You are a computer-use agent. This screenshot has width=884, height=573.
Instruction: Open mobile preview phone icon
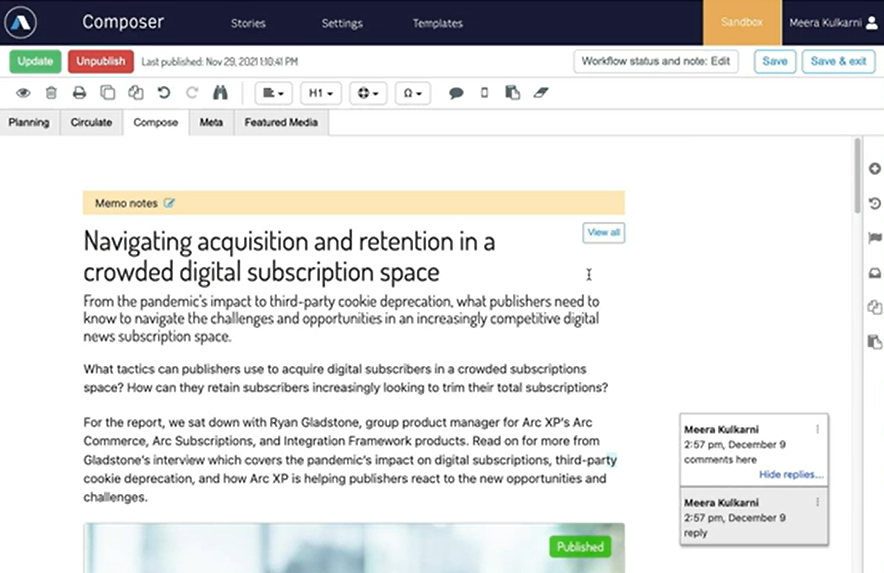pyautogui.click(x=484, y=93)
